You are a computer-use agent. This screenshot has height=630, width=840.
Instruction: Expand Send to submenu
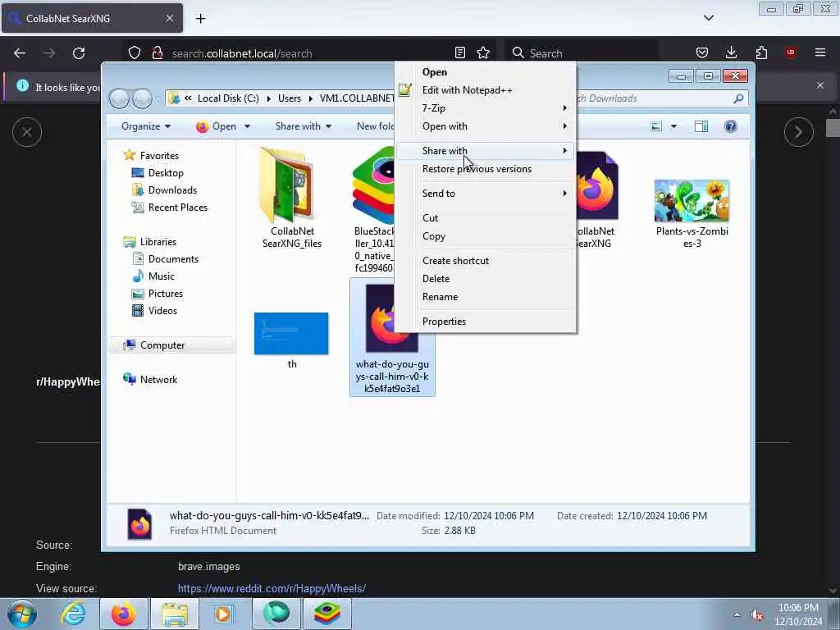pyautogui.click(x=486, y=194)
